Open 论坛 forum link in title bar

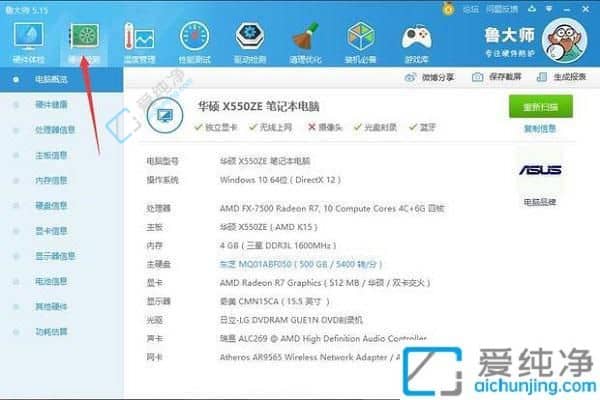coord(471,9)
